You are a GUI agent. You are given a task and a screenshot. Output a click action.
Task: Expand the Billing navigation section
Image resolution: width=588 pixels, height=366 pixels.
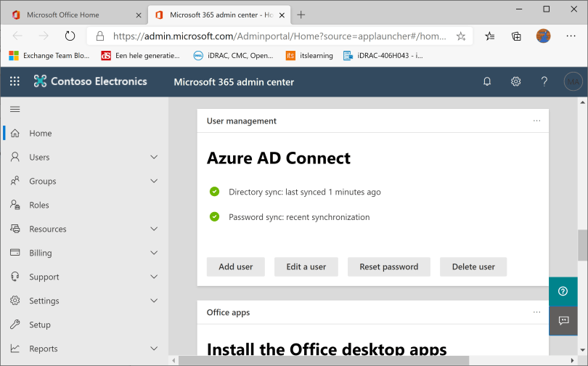[153, 253]
